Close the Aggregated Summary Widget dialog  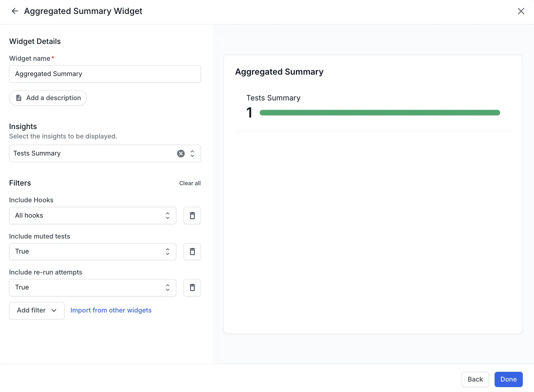(x=521, y=11)
